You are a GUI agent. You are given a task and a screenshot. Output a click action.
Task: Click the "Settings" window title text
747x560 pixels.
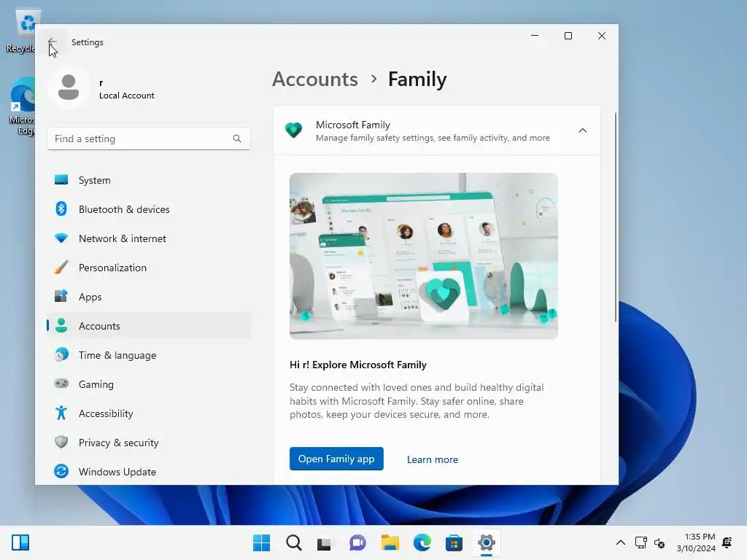tap(88, 42)
